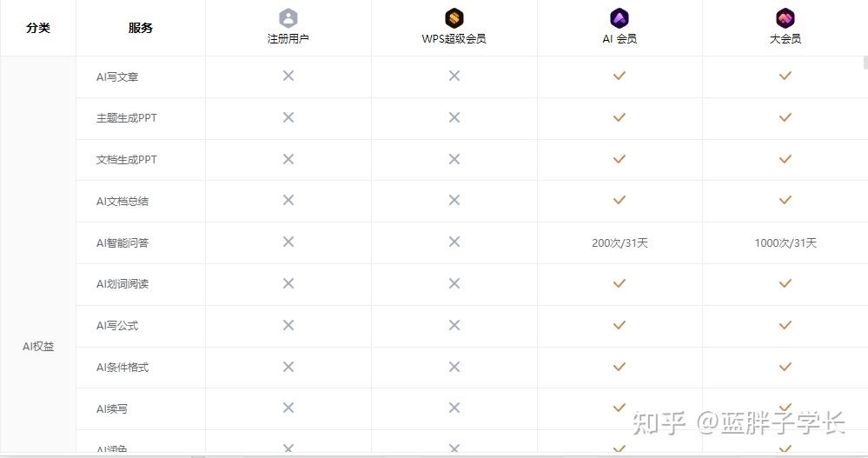Click the 200次/31天 quota cell
The width and height of the screenshot is (868, 458).
[620, 242]
